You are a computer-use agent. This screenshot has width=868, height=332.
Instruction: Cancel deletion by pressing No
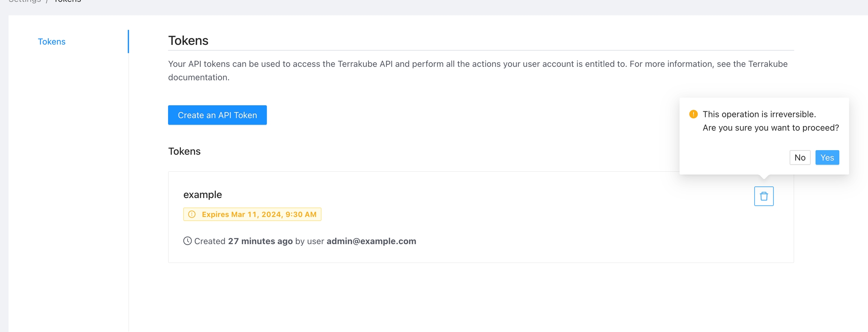(799, 158)
